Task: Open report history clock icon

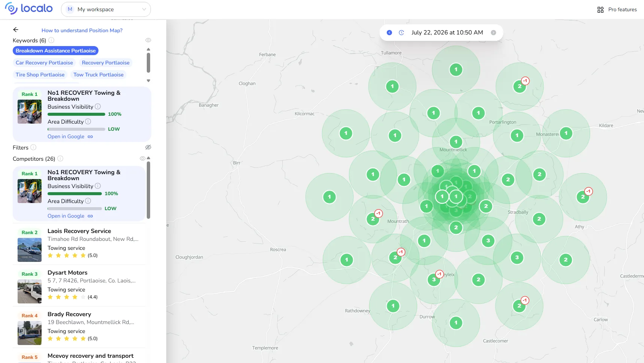Action: point(401,33)
